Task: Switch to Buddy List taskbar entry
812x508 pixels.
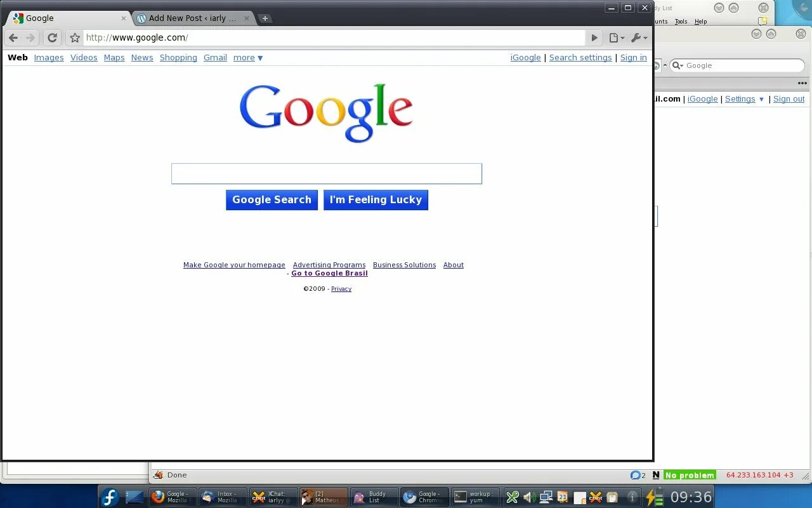Action: [375, 497]
